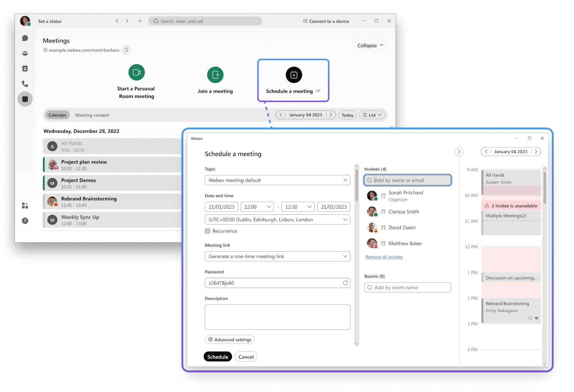The width and height of the screenshot is (574, 392).
Task: Switch to the Calendar tab
Action: 57,115
